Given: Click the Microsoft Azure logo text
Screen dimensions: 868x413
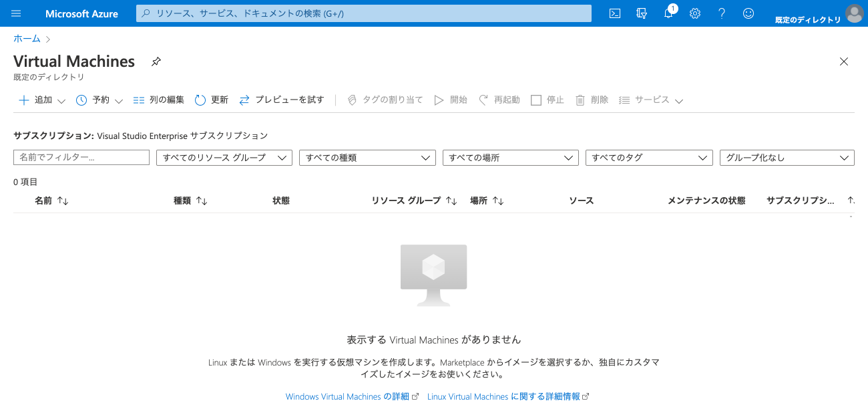Looking at the screenshot, I should (81, 13).
